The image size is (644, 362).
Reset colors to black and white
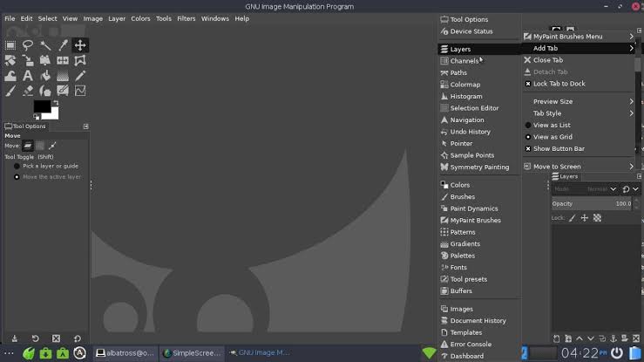(x=37, y=117)
